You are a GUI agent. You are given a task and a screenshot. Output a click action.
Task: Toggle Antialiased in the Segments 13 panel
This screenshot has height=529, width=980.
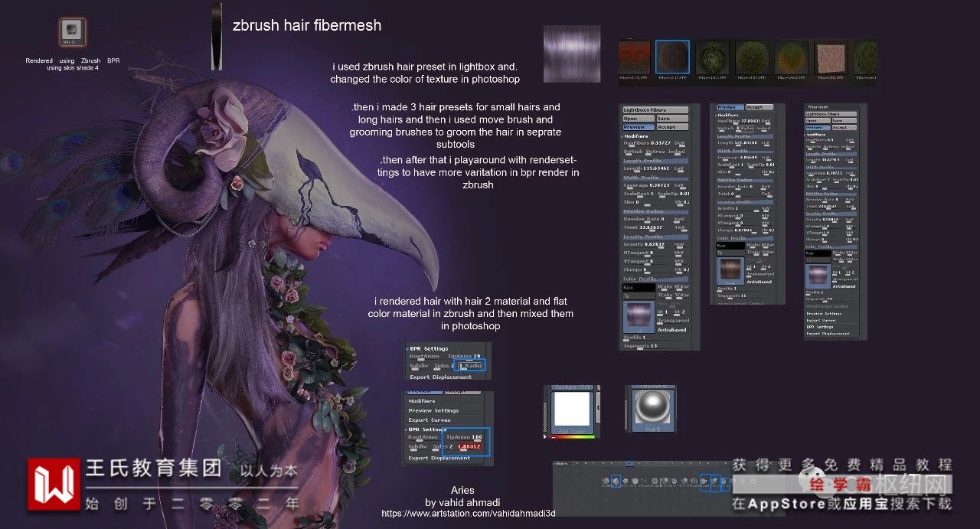click(674, 330)
